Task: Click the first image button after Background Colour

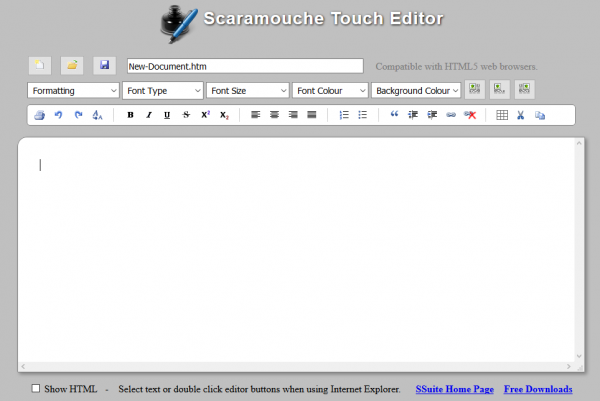Action: click(474, 90)
